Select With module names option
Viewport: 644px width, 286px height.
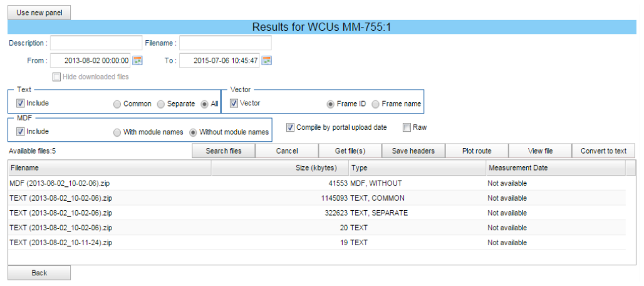pyautogui.click(x=117, y=132)
